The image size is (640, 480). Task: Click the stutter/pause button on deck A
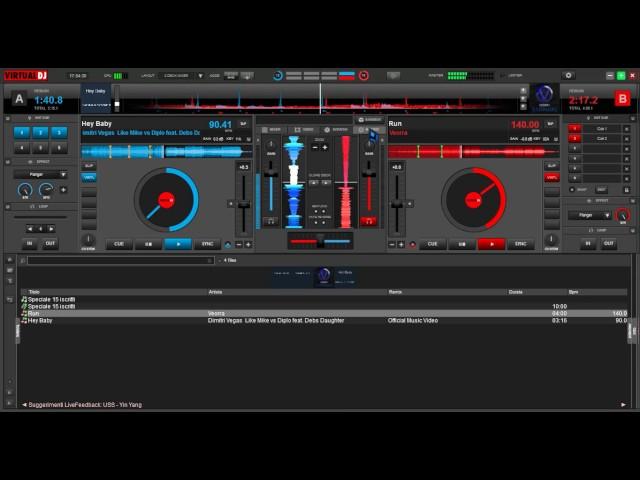click(149, 244)
